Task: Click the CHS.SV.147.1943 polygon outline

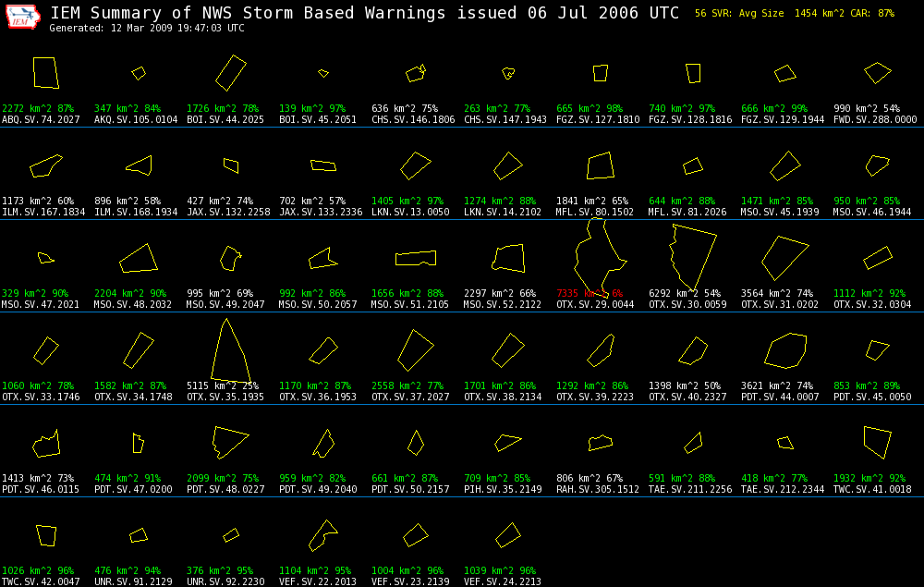Action: pyautogui.click(x=508, y=73)
